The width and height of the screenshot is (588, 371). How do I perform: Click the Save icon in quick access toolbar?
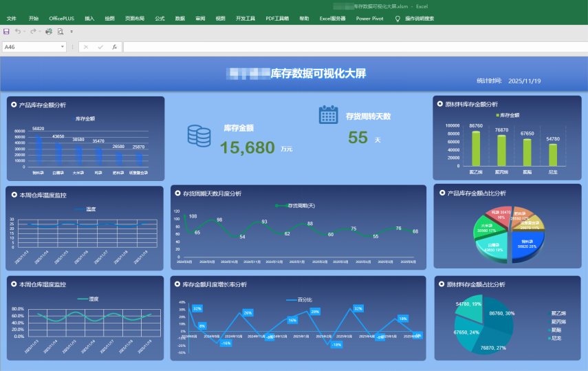6,32
